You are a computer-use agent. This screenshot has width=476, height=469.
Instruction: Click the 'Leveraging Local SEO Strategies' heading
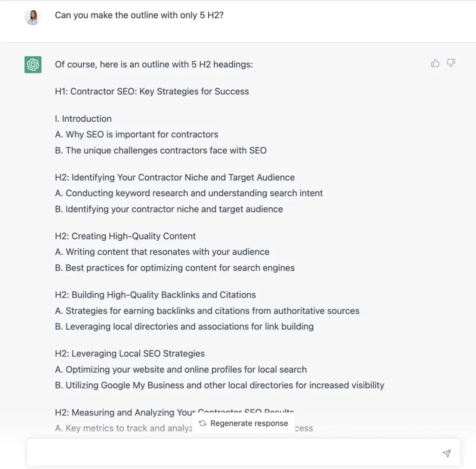[130, 354]
